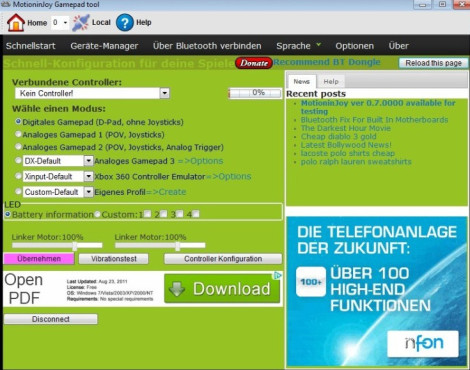Viewport: 470px width, 370px height.
Task: Click the Local connection plug icon
Action: coord(81,23)
